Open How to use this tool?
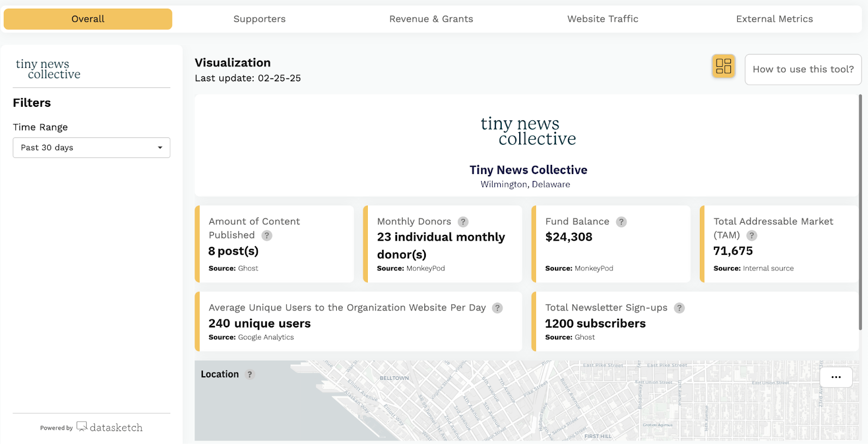Viewport: 868px width, 444px height. (803, 69)
